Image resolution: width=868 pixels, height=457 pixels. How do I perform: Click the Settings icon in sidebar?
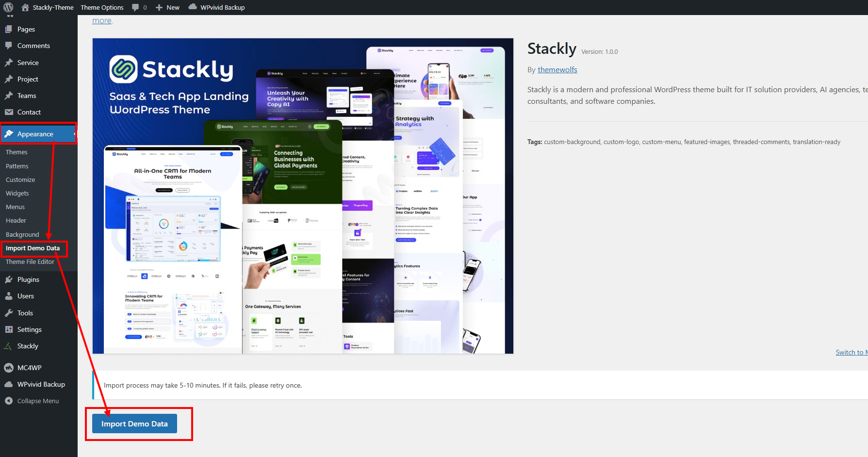tap(9, 329)
